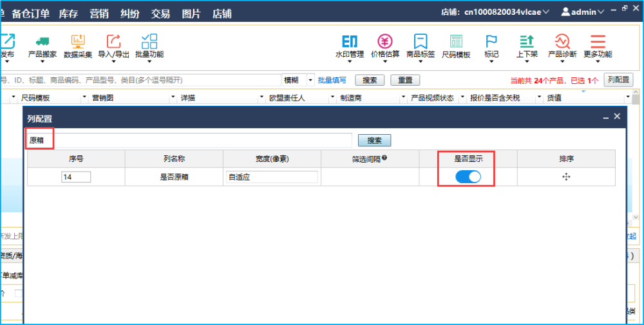Open the 交易 menu
Viewport: 644px width, 325px height.
[x=160, y=14]
